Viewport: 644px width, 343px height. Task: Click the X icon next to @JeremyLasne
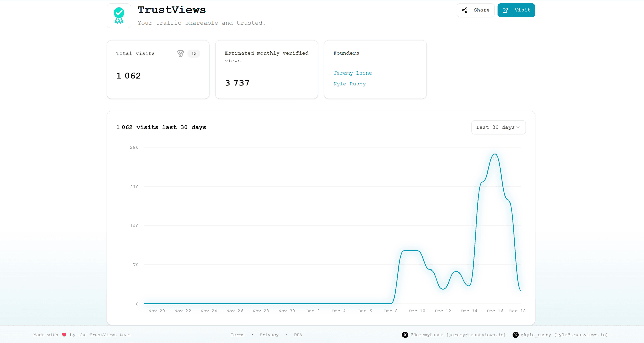(405, 335)
